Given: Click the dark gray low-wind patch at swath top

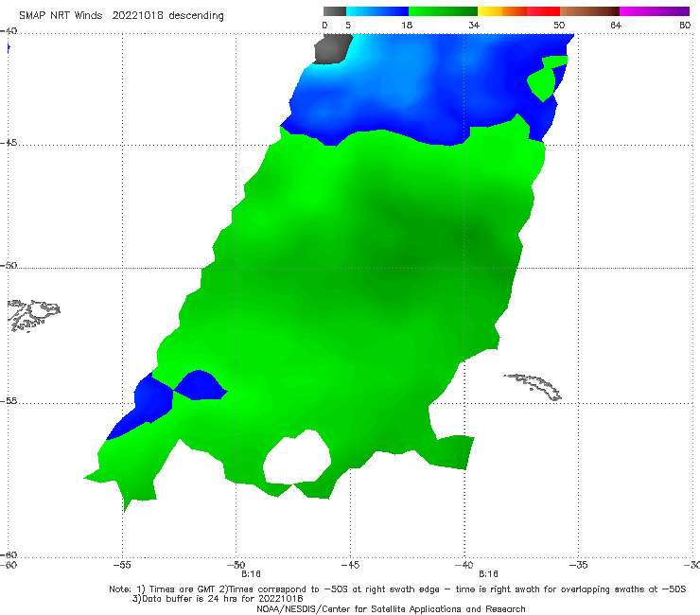Looking at the screenshot, I should 333,49.
